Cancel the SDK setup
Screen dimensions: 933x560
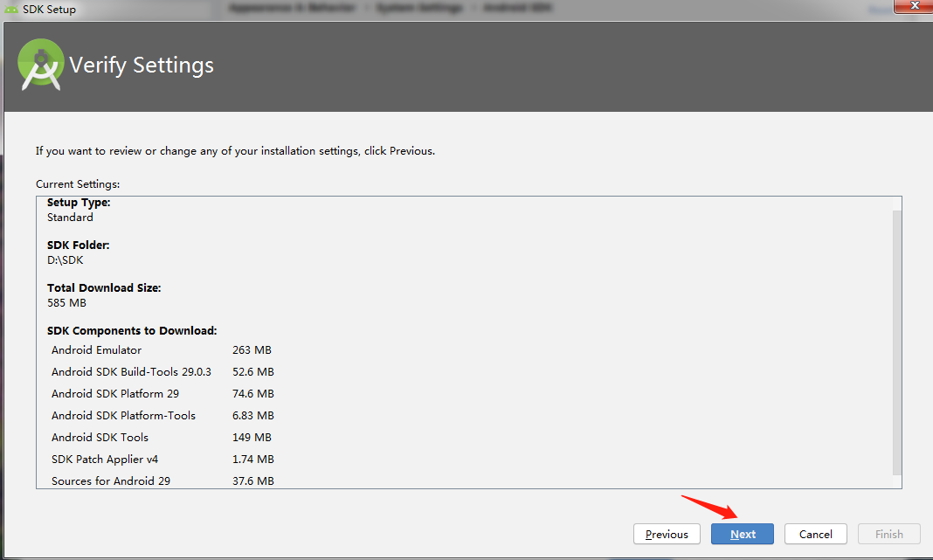815,534
